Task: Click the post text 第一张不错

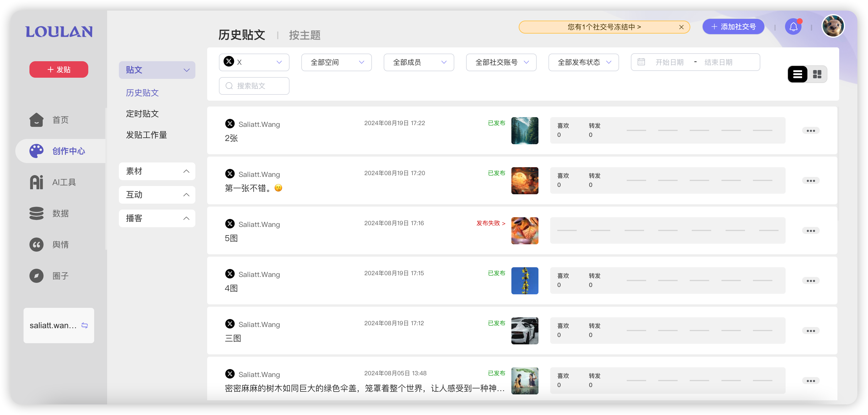Action: (253, 188)
